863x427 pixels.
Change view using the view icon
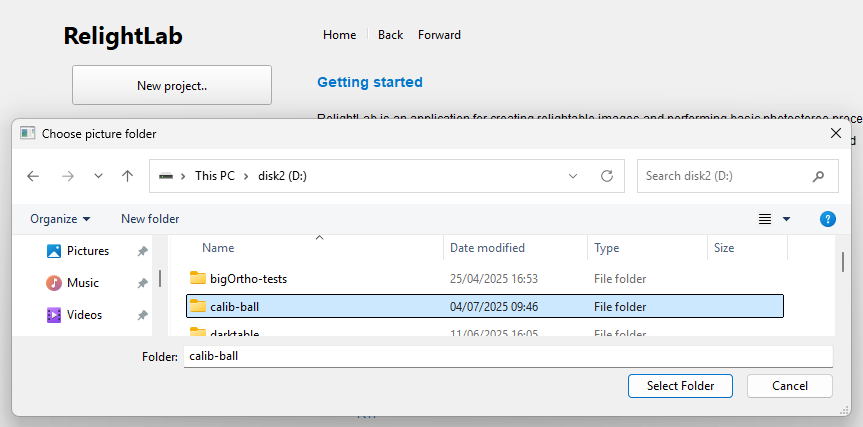tap(765, 219)
